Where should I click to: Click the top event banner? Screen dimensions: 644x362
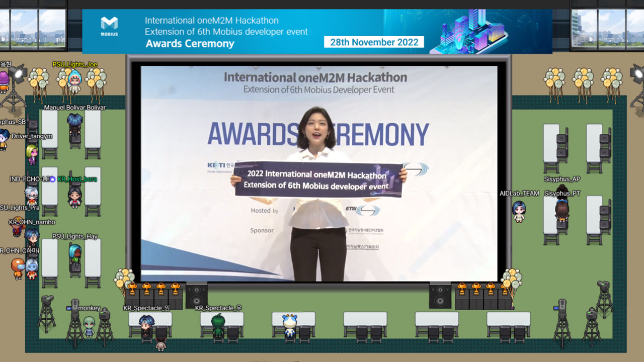coord(317,31)
